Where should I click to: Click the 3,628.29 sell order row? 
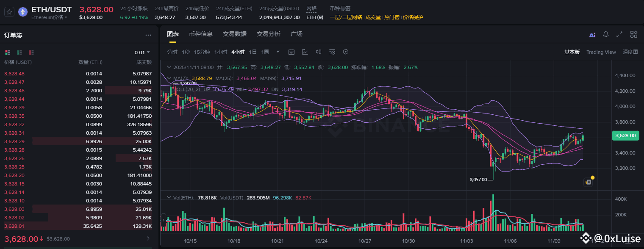pyautogui.click(x=78, y=141)
